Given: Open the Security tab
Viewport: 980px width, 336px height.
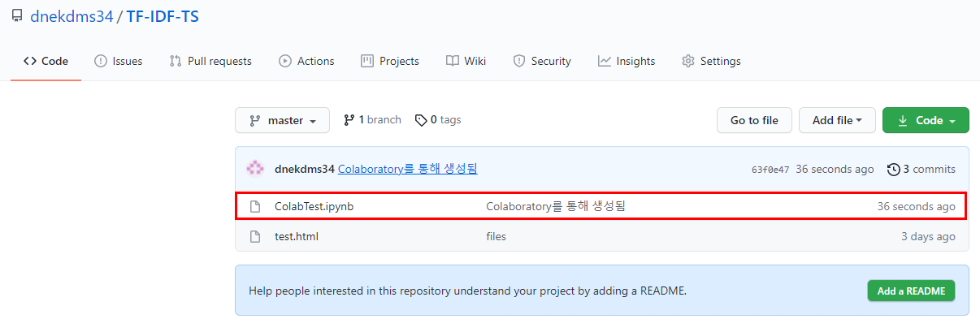Looking at the screenshot, I should (542, 61).
